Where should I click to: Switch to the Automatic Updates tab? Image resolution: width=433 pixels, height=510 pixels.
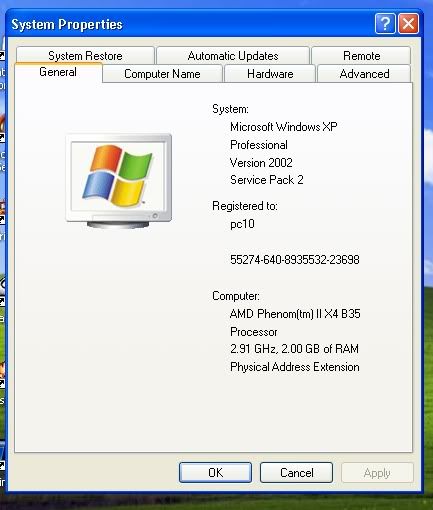click(x=233, y=56)
